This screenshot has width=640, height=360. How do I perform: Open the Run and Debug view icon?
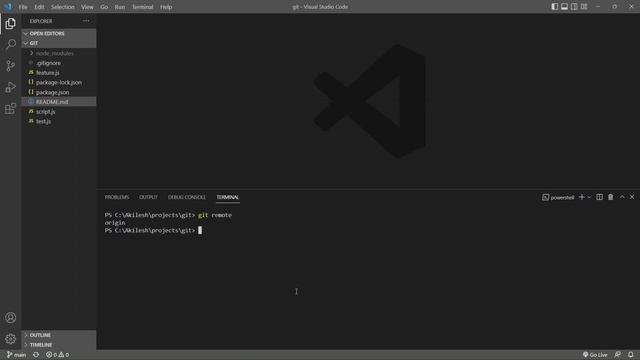coord(11,87)
